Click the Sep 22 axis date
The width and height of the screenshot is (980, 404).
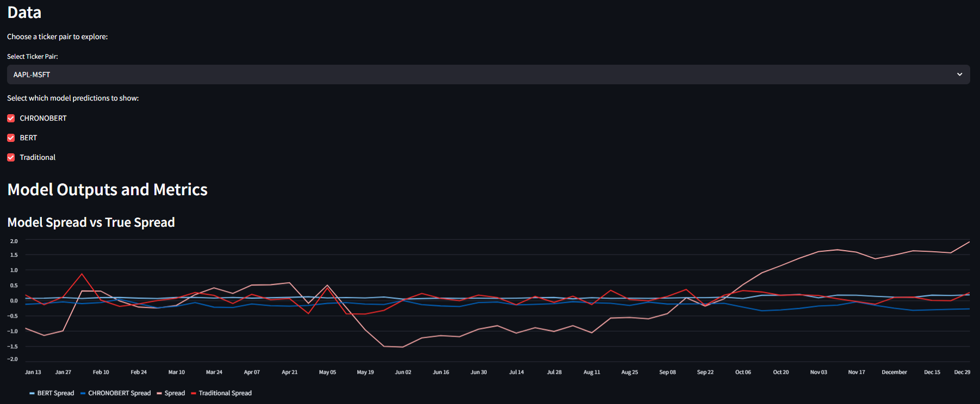point(705,372)
